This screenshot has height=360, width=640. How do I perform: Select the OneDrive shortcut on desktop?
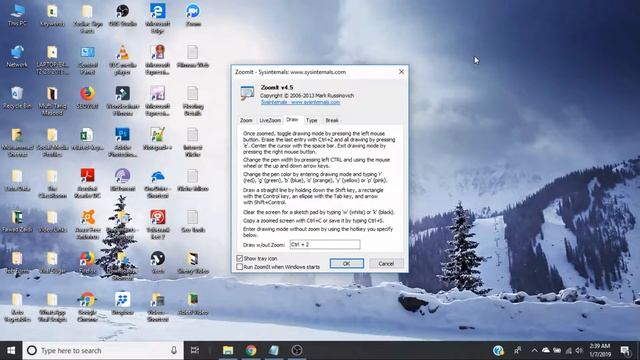pos(158,183)
